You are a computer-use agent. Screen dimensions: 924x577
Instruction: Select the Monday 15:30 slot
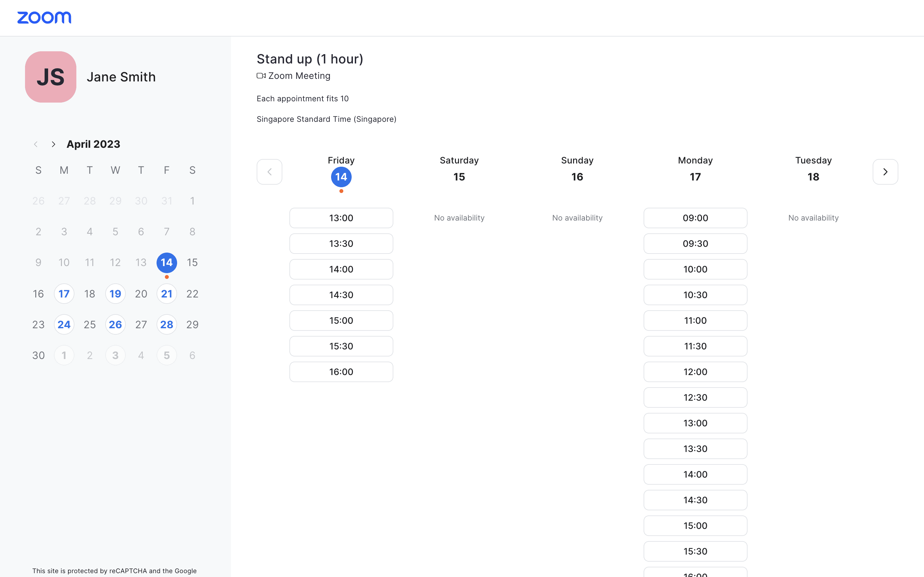coord(695,551)
